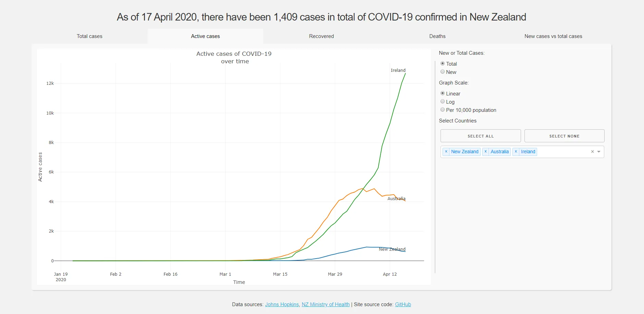
Task: Open the country selection dropdown arrow
Action: 598,152
